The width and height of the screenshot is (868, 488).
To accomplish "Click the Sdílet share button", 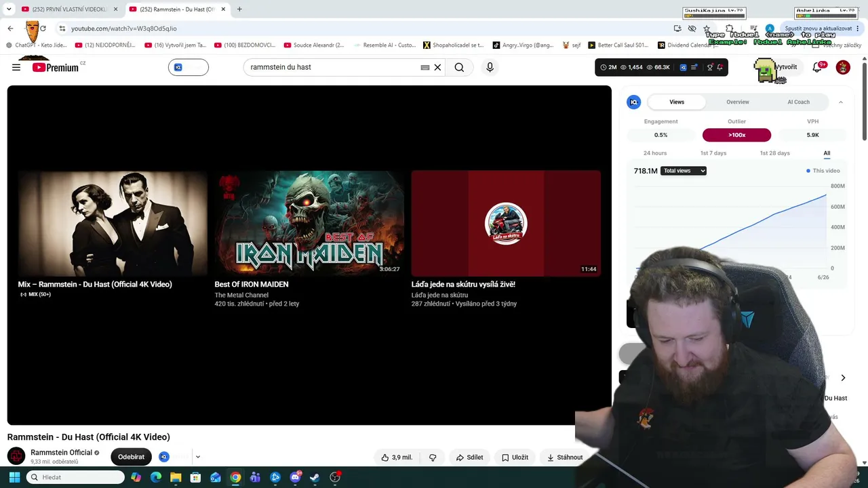I will [469, 457].
